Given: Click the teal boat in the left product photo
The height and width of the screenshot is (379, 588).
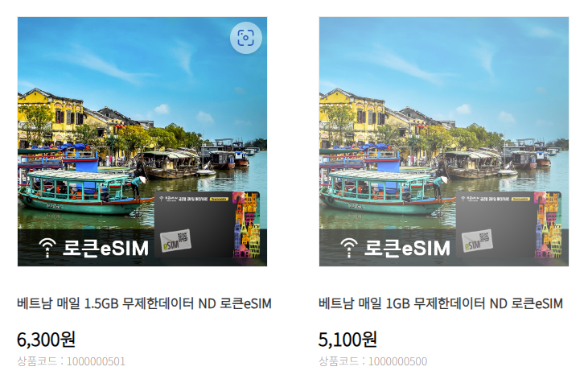Looking at the screenshot, I should 80,192.
